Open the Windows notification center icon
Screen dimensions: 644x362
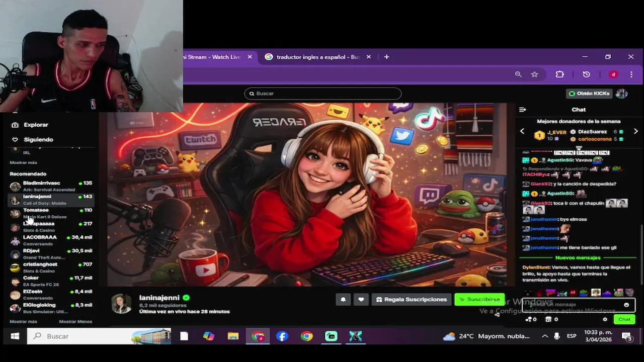click(x=627, y=336)
